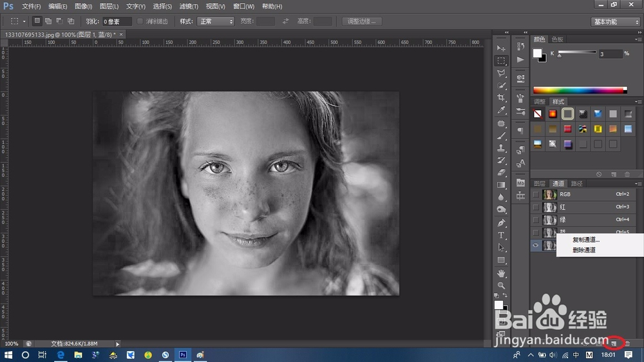
Task: Collapse the toolbox with double-arrow
Action: [506, 32]
